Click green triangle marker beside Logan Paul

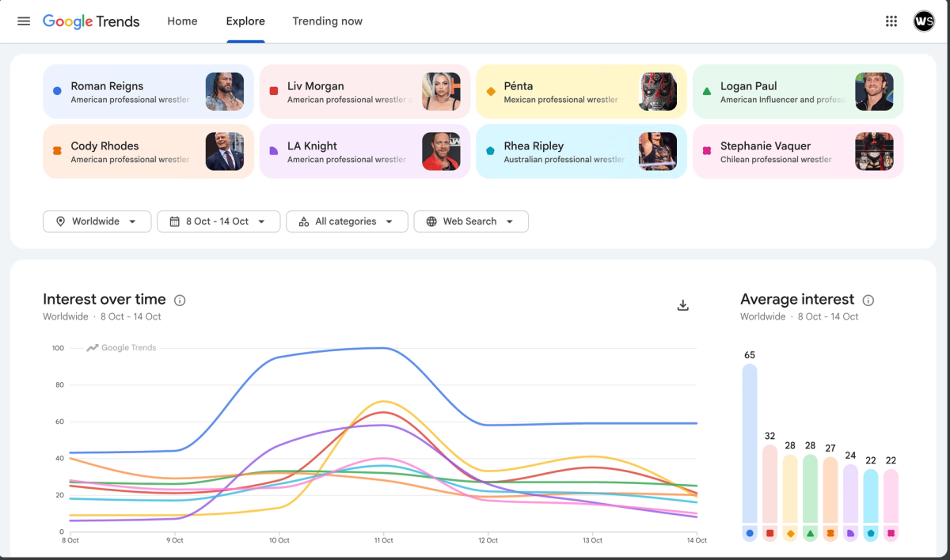coord(707,91)
